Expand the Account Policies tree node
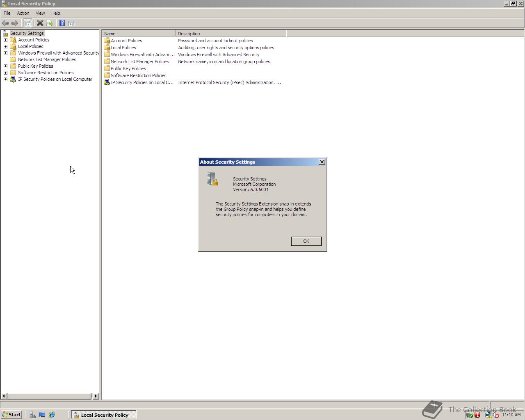 [5, 40]
